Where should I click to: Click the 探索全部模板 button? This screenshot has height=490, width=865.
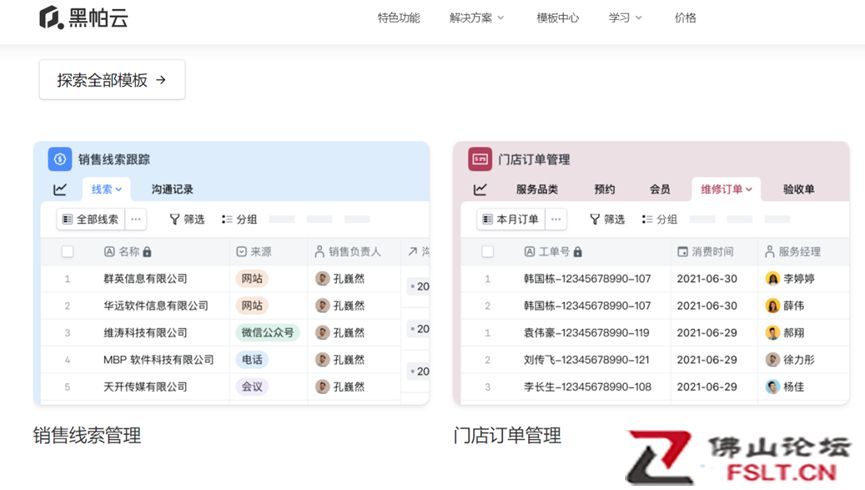(112, 80)
